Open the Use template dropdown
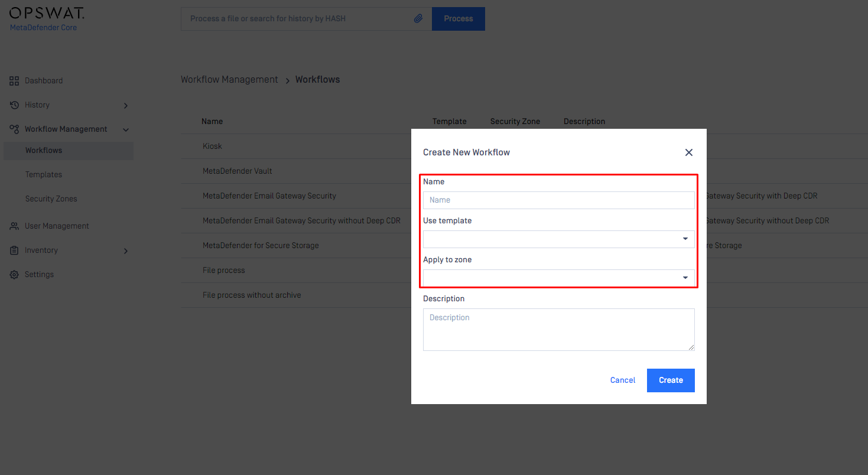 pyautogui.click(x=559, y=239)
